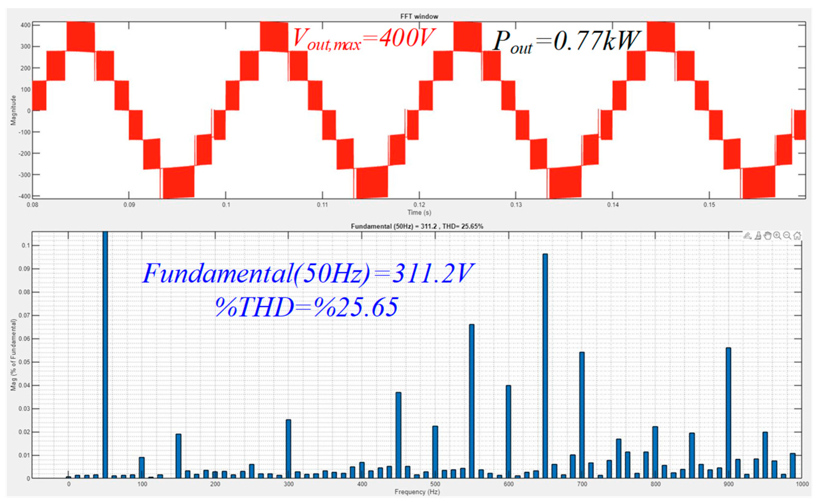Screen dimensions: 818x504
Task: Click the Export/Save axes toolbar icon
Action: click(x=747, y=236)
